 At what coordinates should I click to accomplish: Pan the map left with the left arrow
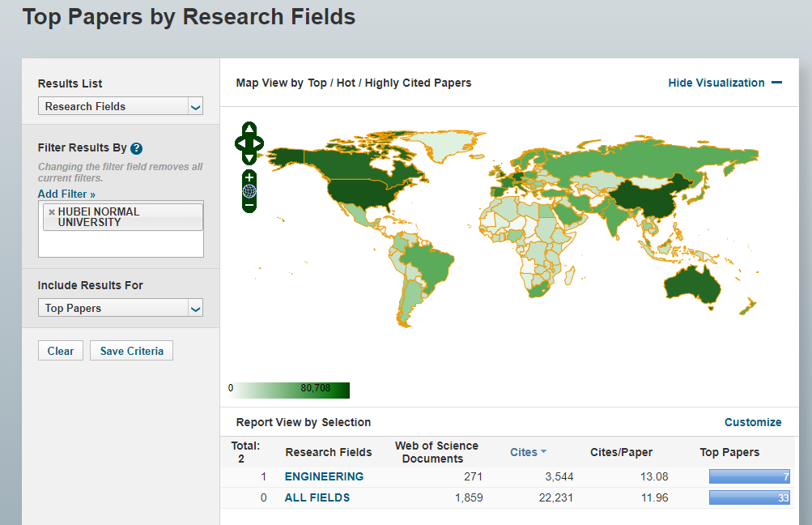(240, 144)
